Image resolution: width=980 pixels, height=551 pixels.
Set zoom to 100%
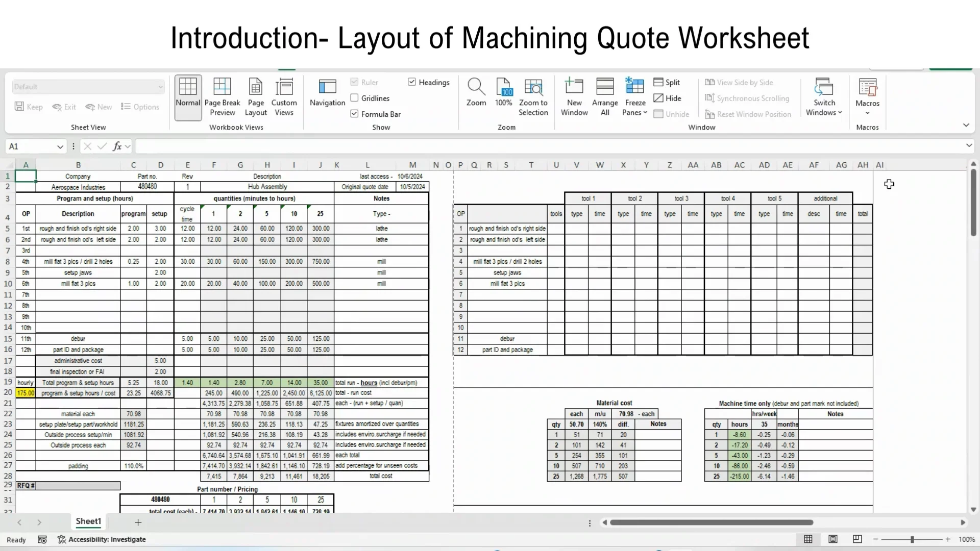pos(503,94)
